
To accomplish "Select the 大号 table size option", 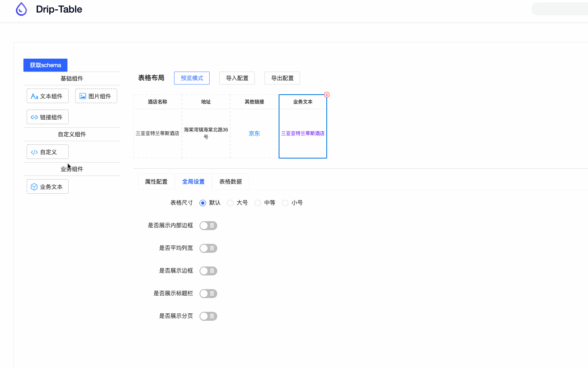I will coord(230,203).
